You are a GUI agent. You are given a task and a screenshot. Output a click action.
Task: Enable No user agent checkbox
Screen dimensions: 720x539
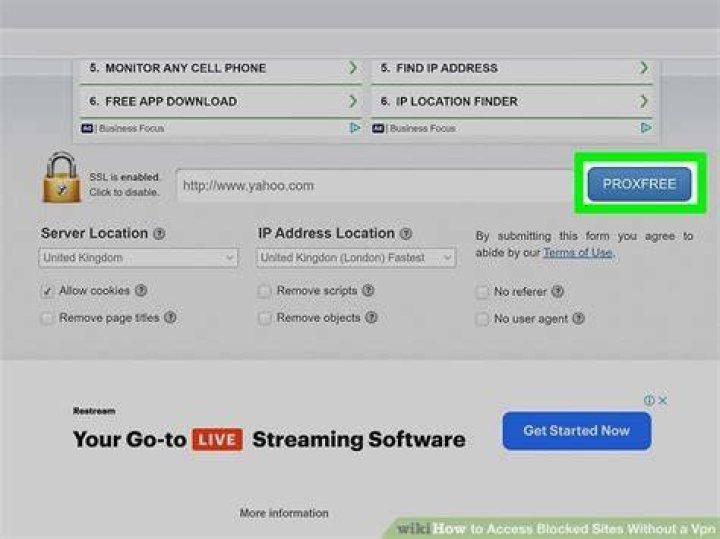(x=482, y=319)
